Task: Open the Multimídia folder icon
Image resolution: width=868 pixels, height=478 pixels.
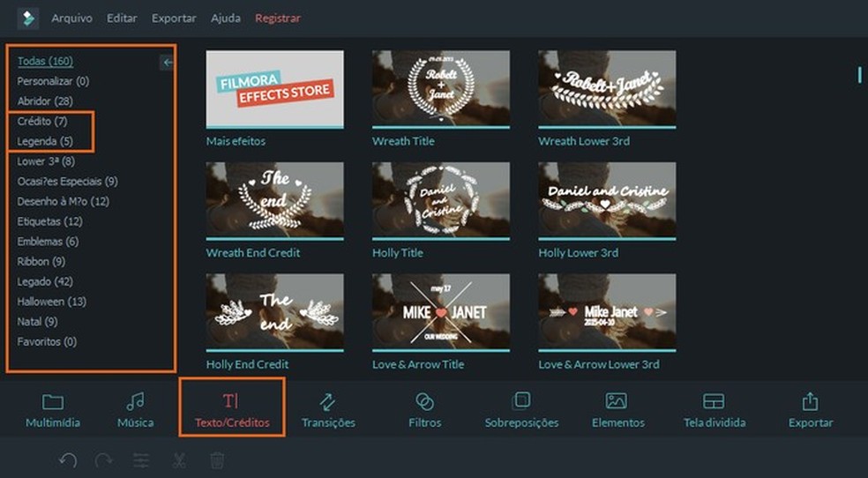Action: pyautogui.click(x=53, y=401)
